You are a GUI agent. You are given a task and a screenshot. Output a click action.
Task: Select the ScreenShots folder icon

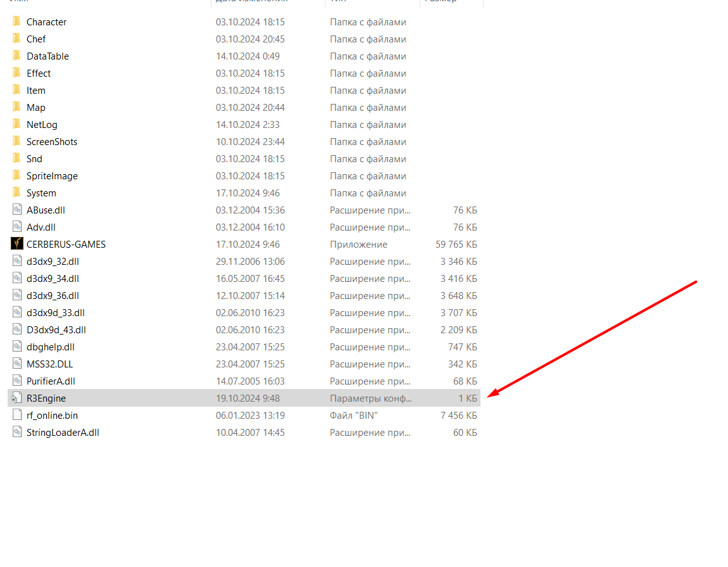[x=17, y=141]
